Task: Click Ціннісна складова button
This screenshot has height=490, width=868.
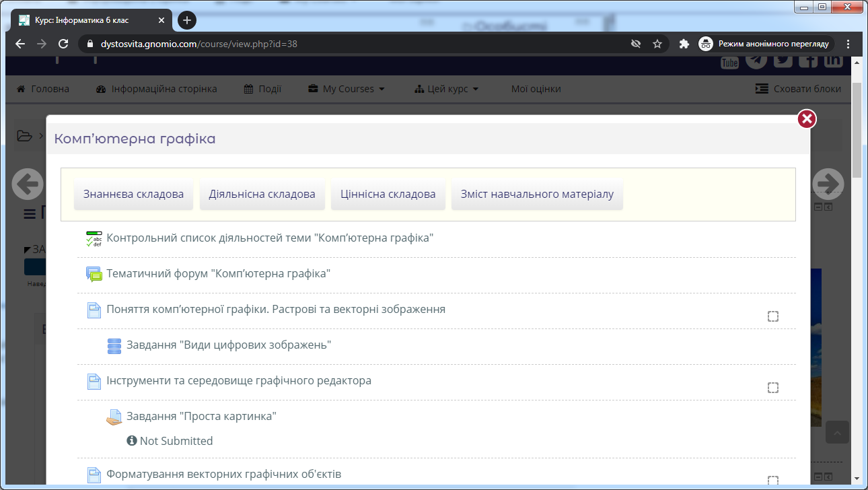Action: [x=388, y=195]
